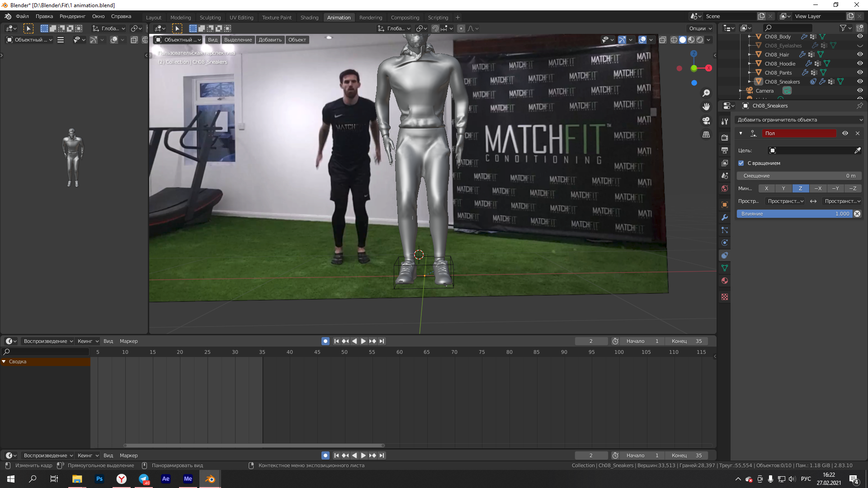
Task: Open the Texture properties tab
Action: click(x=725, y=297)
